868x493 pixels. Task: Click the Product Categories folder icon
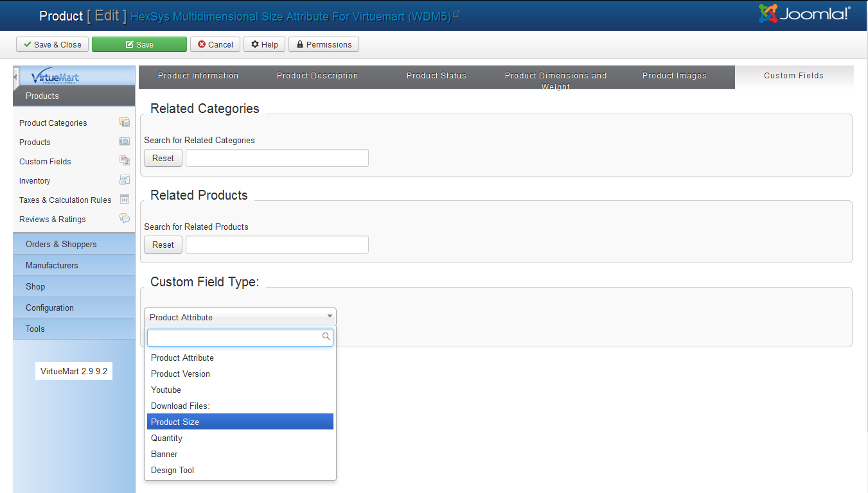point(125,123)
